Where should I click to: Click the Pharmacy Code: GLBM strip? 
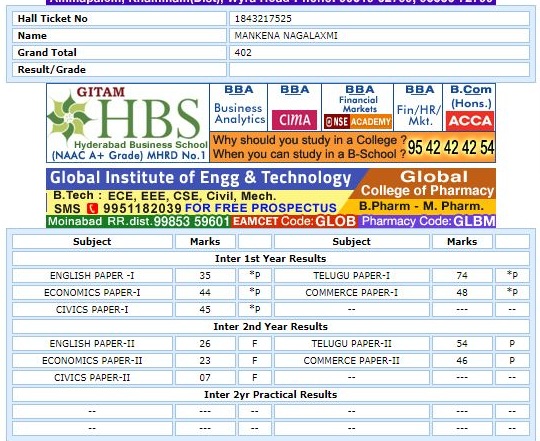pos(427,221)
